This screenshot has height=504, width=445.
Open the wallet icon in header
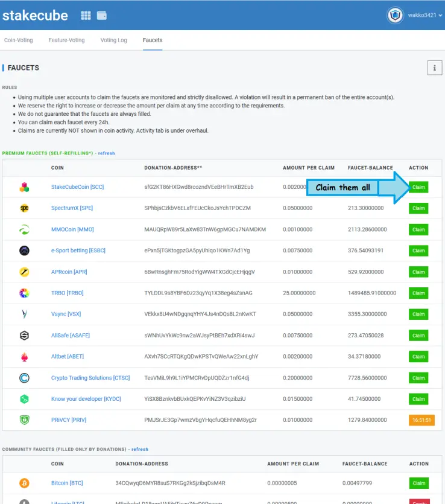102,16
